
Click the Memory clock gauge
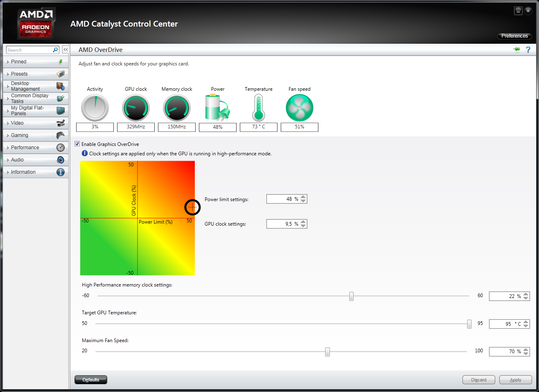(177, 108)
